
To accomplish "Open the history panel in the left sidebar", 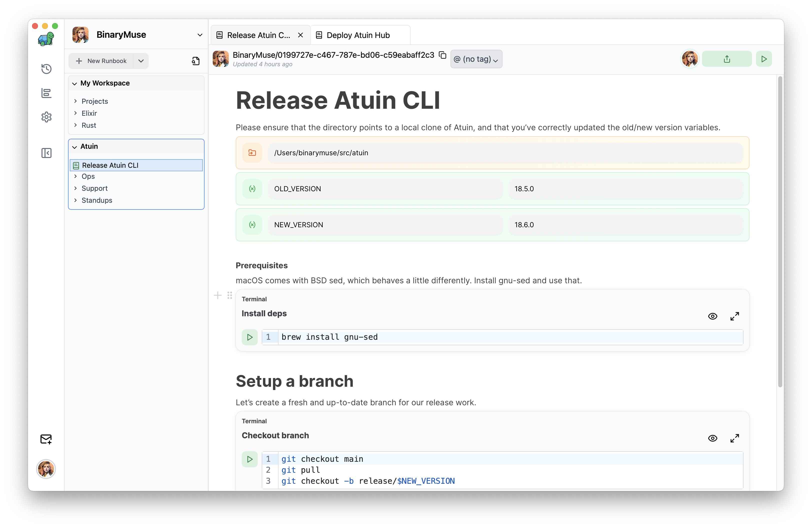I will (x=46, y=68).
